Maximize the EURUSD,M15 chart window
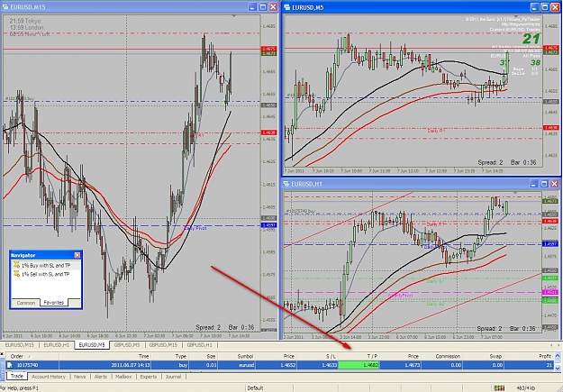The image size is (563, 392). click(x=263, y=7)
